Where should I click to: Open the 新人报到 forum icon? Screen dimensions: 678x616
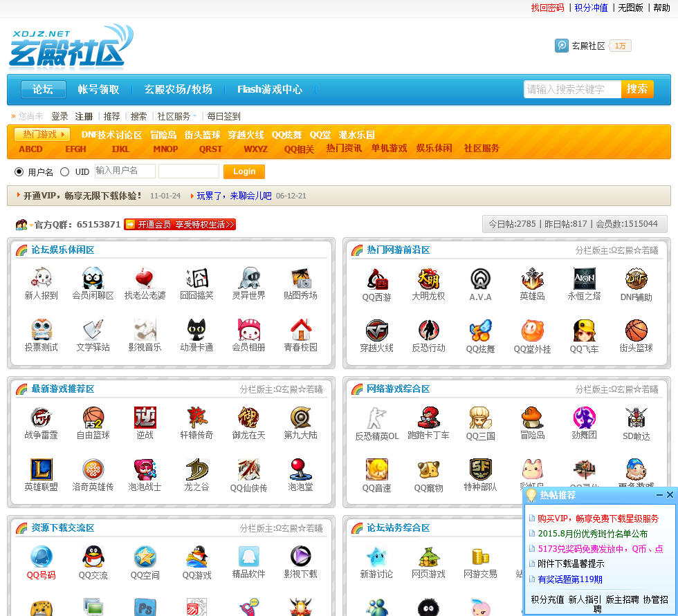coord(41,278)
